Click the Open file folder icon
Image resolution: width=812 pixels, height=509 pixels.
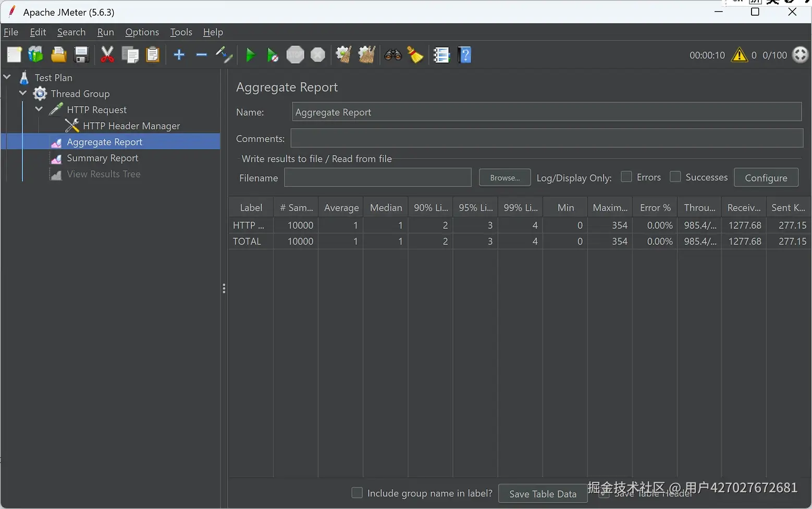(58, 55)
